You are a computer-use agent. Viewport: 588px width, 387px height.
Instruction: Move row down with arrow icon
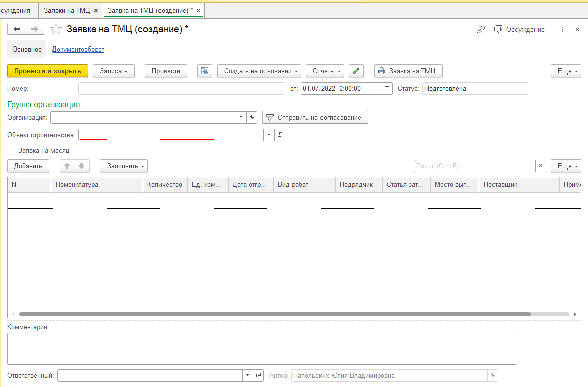pyautogui.click(x=82, y=166)
